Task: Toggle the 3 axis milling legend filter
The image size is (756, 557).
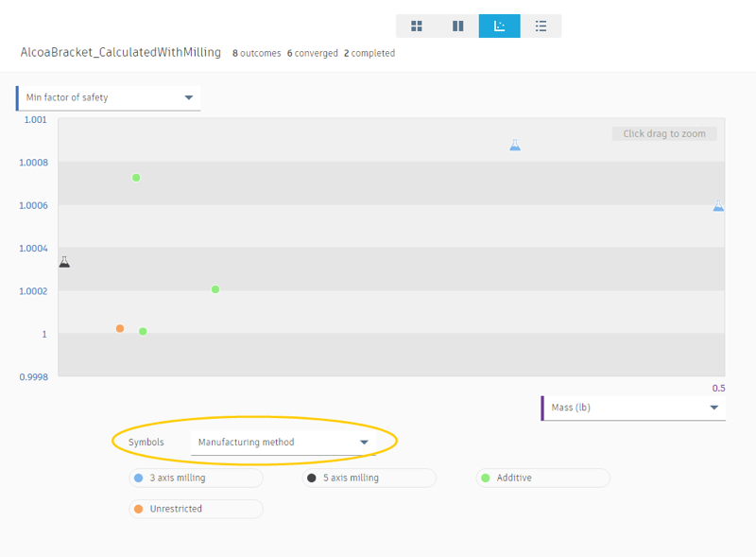Action: click(196, 479)
